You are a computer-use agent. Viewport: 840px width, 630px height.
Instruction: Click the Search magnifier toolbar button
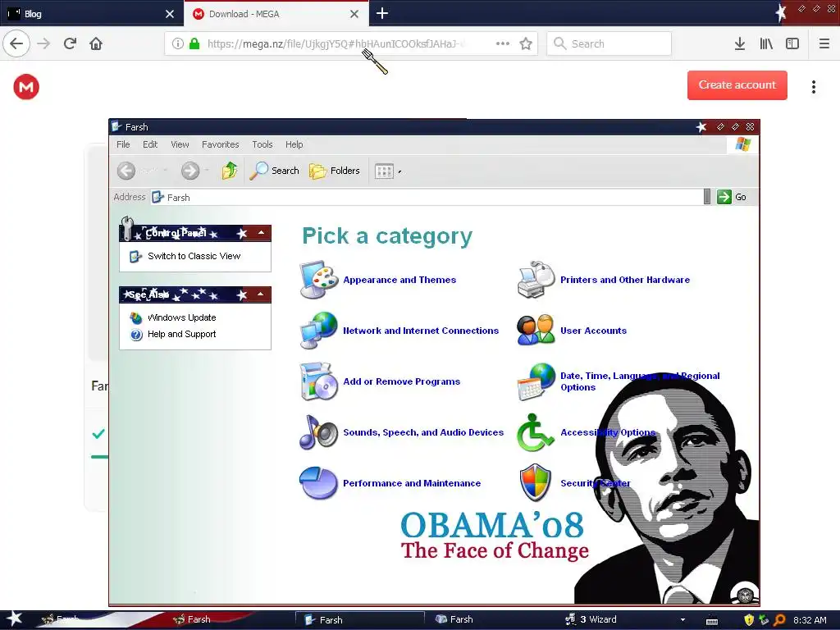tap(274, 171)
